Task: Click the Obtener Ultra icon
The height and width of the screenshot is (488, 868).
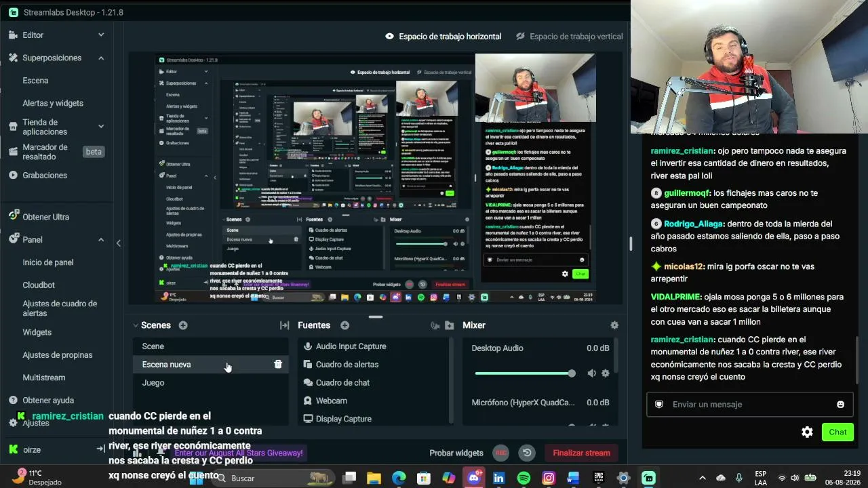Action: click(x=14, y=216)
